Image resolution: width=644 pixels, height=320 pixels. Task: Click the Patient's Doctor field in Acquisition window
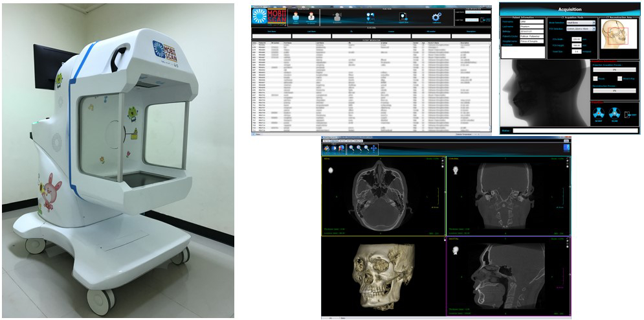531,36
